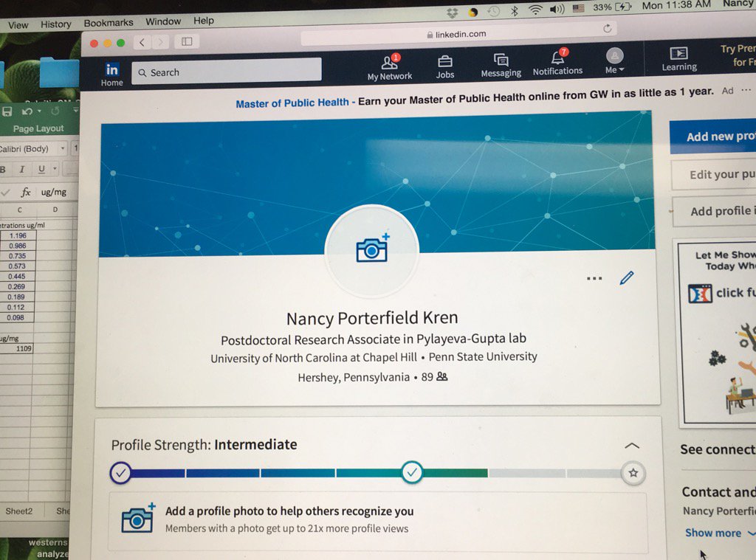Switch to Sheet2 tab in Excel

click(18, 511)
